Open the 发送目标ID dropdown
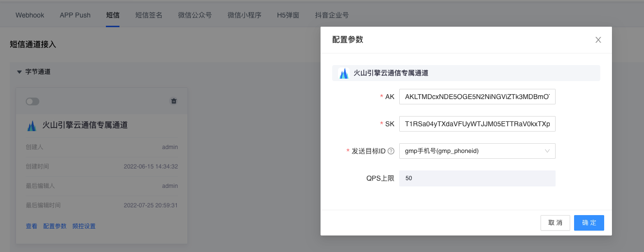The width and height of the screenshot is (644, 252). pyautogui.click(x=477, y=151)
